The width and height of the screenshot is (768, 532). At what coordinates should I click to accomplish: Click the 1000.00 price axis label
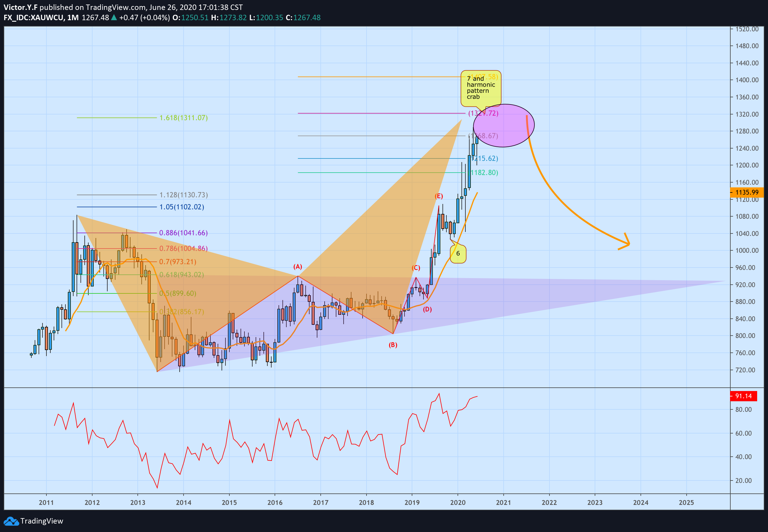tap(747, 251)
